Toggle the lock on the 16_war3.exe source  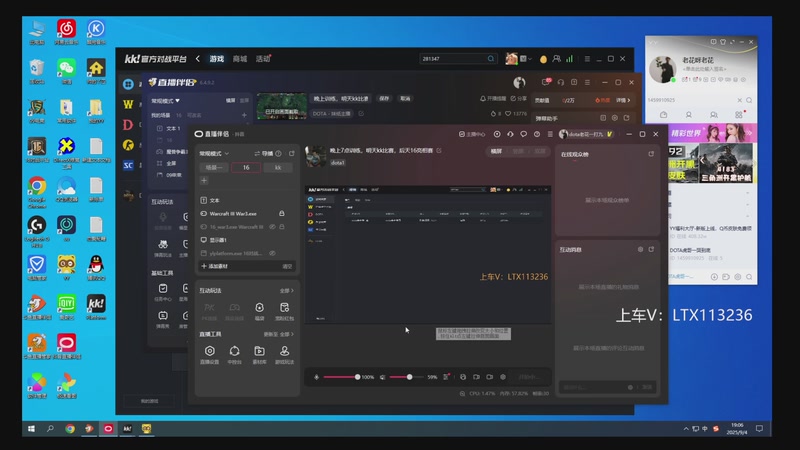pos(282,227)
